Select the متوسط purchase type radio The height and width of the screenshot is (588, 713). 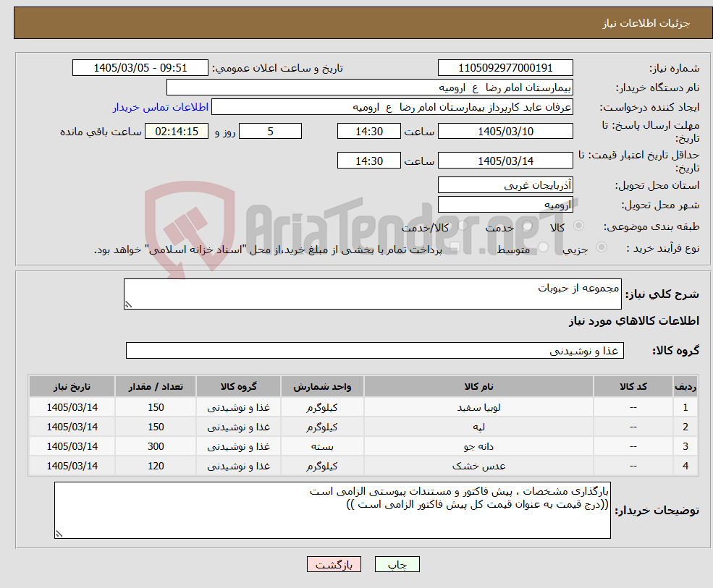(x=543, y=247)
